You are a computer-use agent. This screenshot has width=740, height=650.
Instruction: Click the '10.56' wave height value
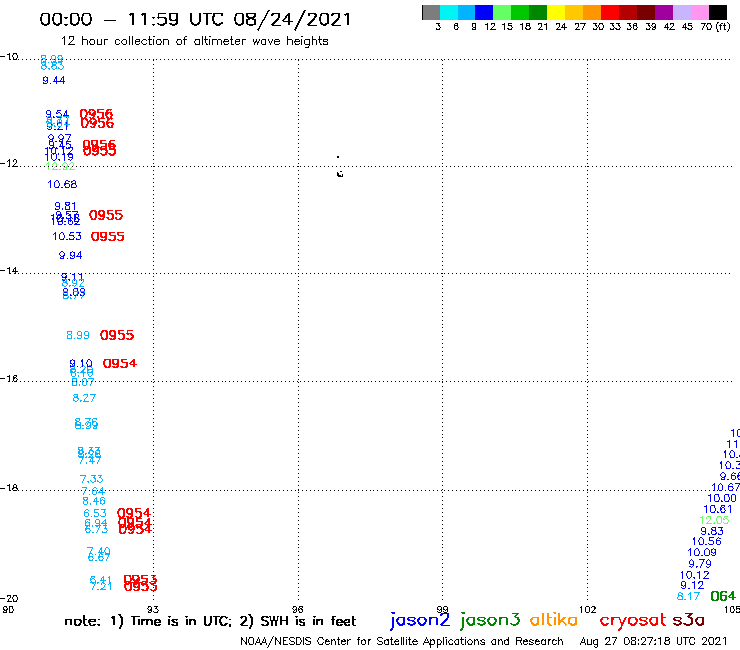[x=707, y=541]
